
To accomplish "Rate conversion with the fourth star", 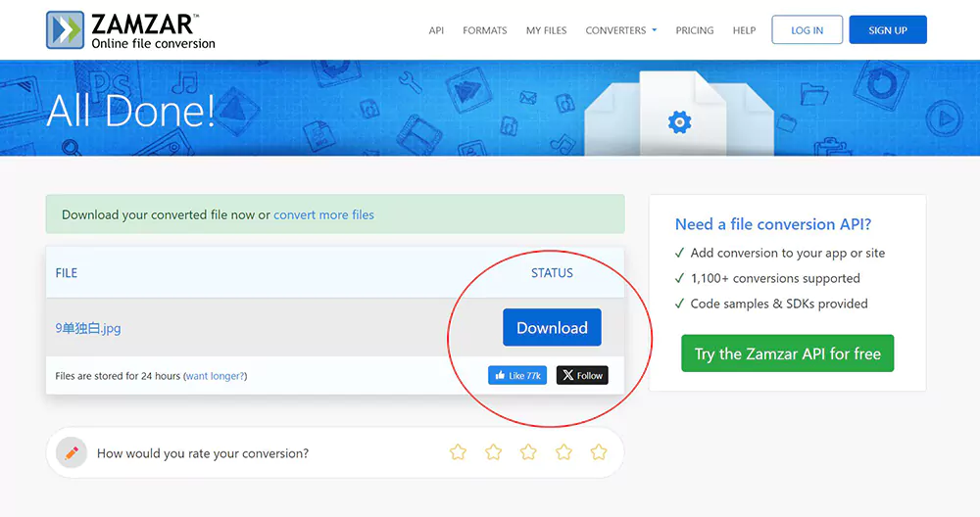I will point(563,452).
